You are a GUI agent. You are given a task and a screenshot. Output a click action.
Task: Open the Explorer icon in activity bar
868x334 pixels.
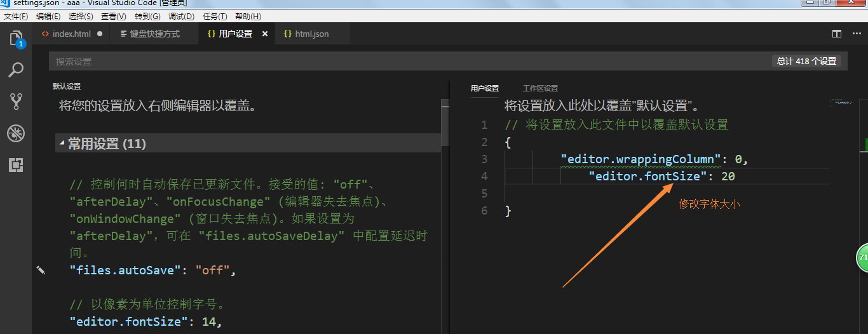[16, 39]
